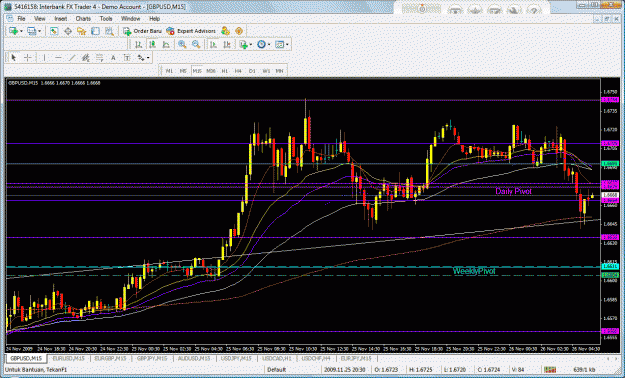Click the New Chart toolbar icon
The width and height of the screenshot is (625, 378).
pyautogui.click(x=14, y=31)
